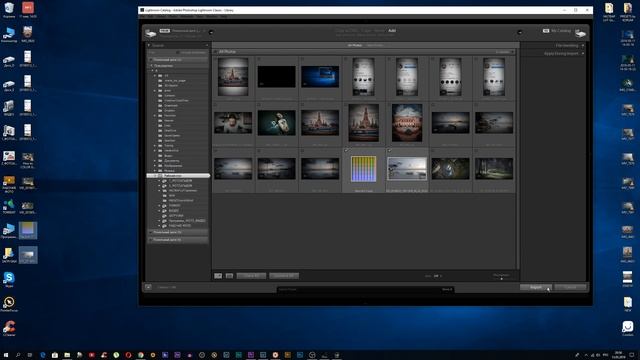Toggle the All Photos header checkbox
640x360 pixels.
[216, 52]
